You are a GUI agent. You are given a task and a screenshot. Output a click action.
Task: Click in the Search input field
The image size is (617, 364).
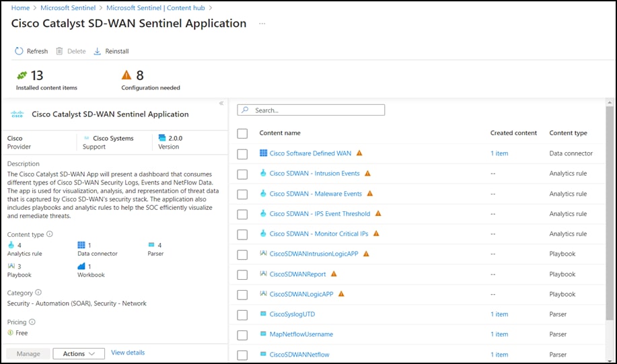pos(311,110)
